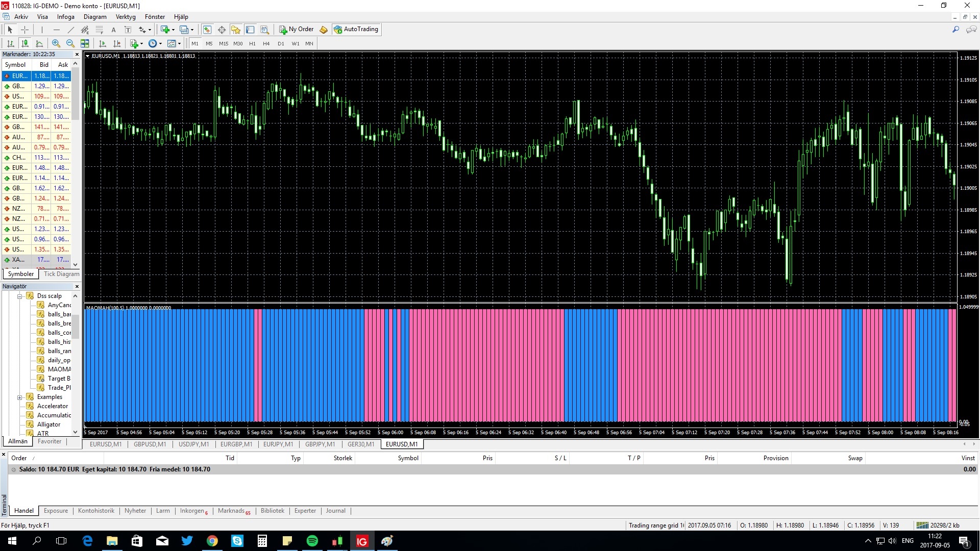980x551 pixels.
Task: Open the indicators list icon
Action: 135,43
